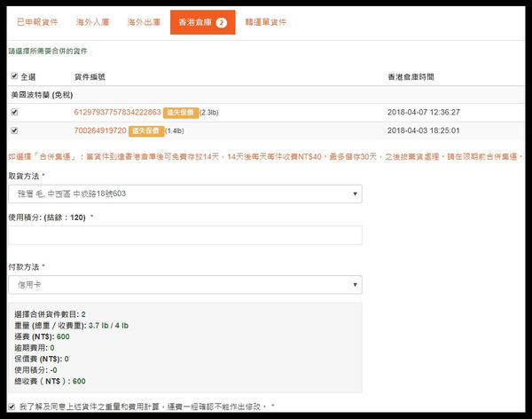Viewport: 532px width, 419px height.
Task: Click the 香港倉庫時間 column header
Action: [413, 77]
